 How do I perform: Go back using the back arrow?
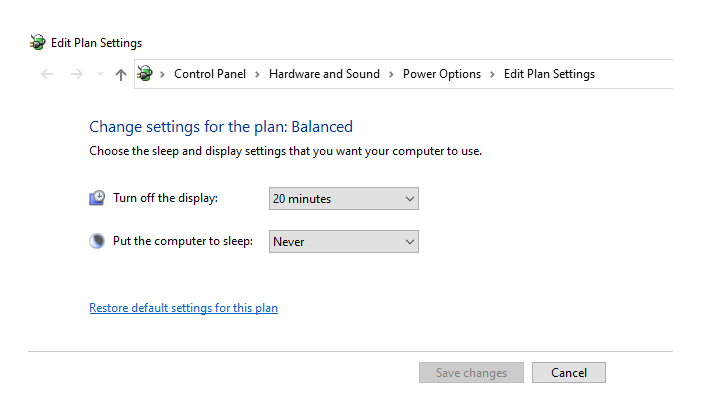pyautogui.click(x=47, y=74)
